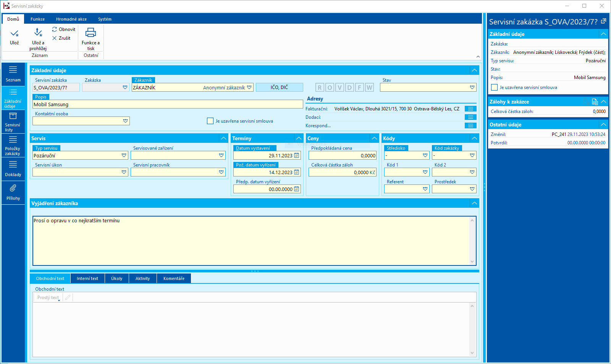Image resolution: width=611 pixels, height=364 pixels.
Task: Open the Funkce ribbon tab
Action: click(x=37, y=19)
